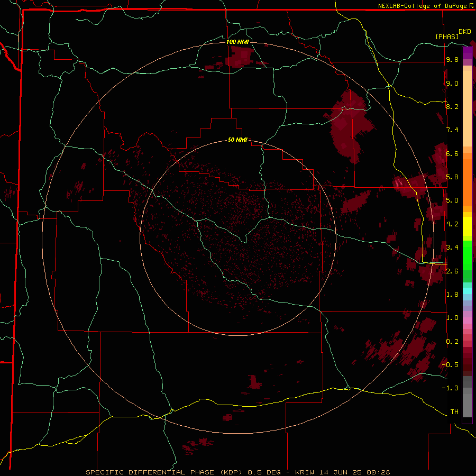The image size is (476, 476).
Task: Click the 2.6 color scale value
Action: pos(452,271)
